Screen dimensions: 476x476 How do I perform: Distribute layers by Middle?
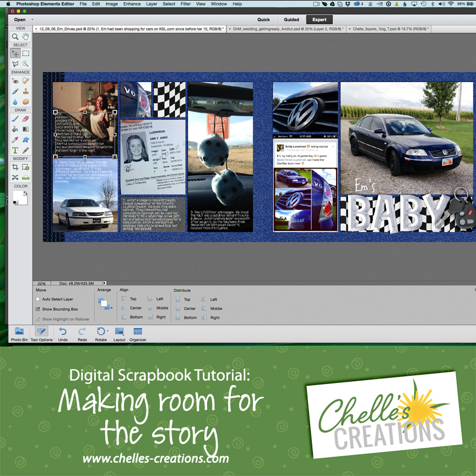pyautogui.click(x=212, y=309)
